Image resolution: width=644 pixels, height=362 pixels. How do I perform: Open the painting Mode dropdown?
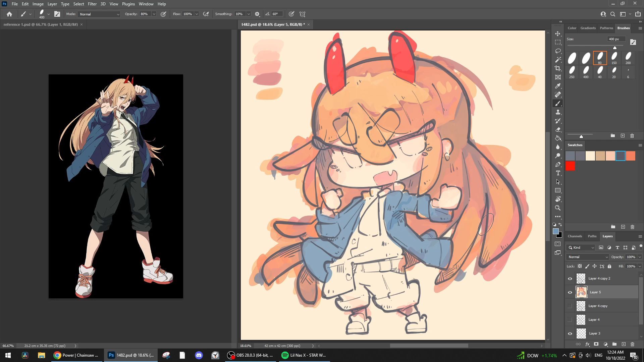click(x=99, y=14)
